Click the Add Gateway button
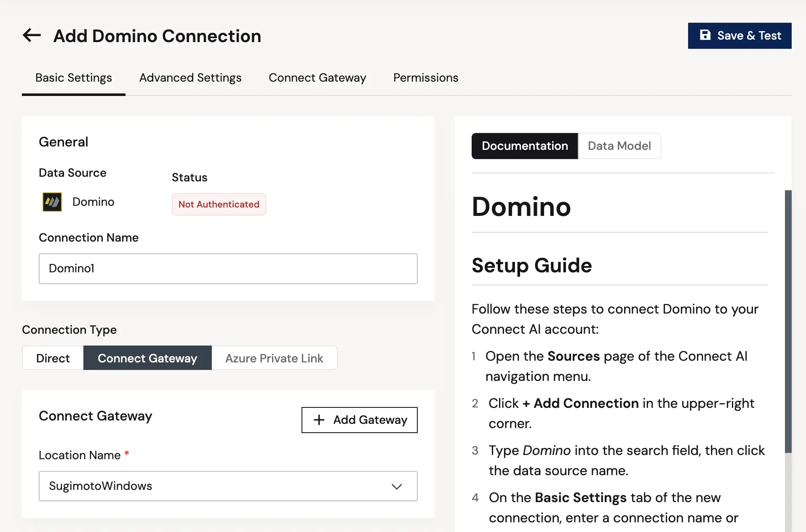This screenshot has height=532, width=806. click(x=360, y=420)
